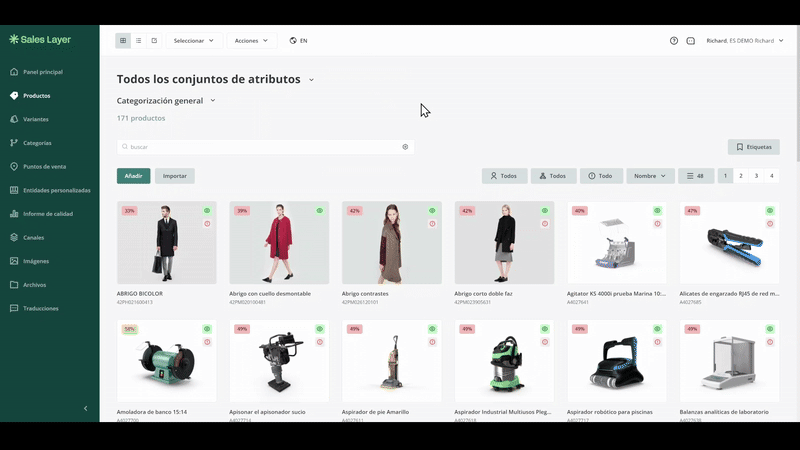Switch to list view layout
800x450 pixels.
pyautogui.click(x=138, y=40)
